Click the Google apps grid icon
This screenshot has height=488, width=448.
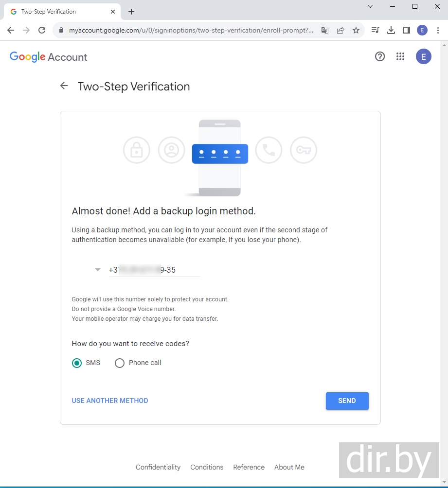(x=400, y=57)
